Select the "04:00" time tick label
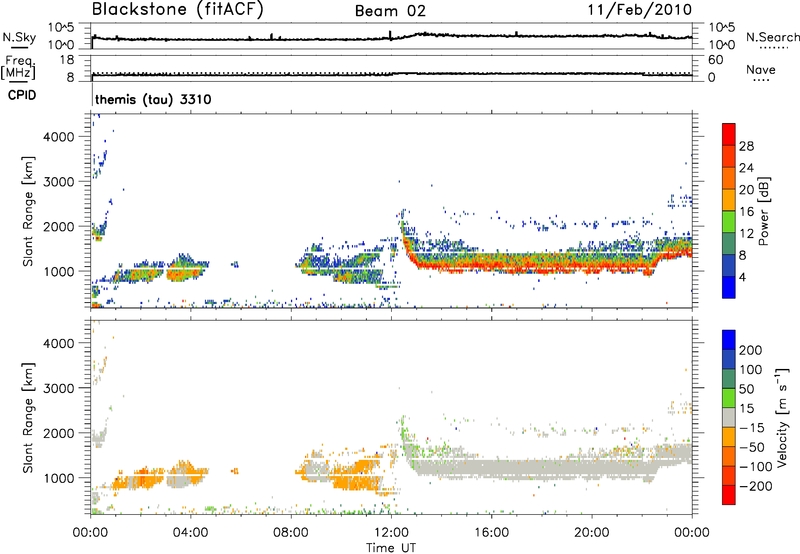800x554 pixels. point(190,533)
